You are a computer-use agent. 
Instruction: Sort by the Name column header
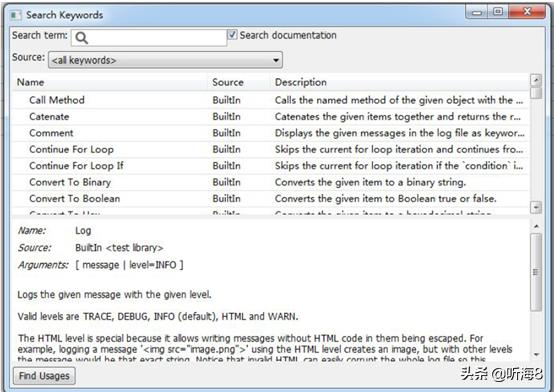click(110, 82)
